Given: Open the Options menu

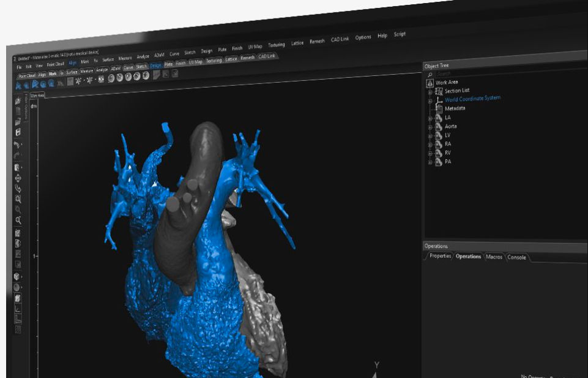Looking at the screenshot, I should tap(363, 37).
